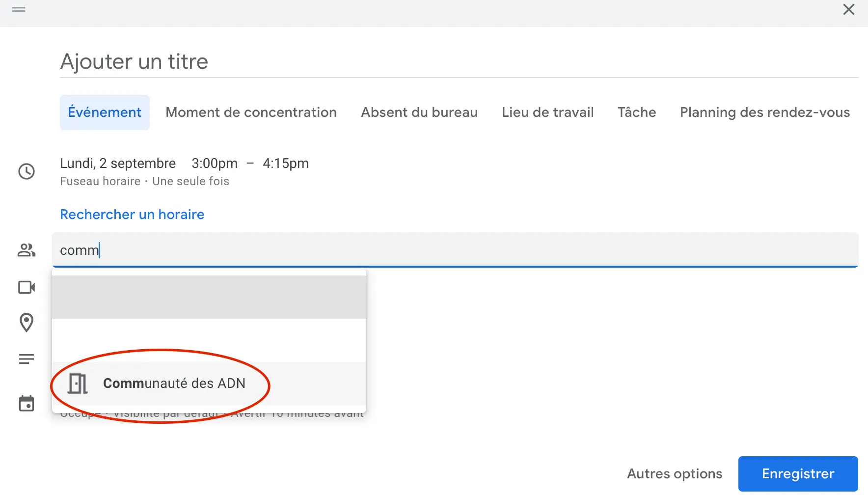
Task: Click the room door icon
Action: 78,384
